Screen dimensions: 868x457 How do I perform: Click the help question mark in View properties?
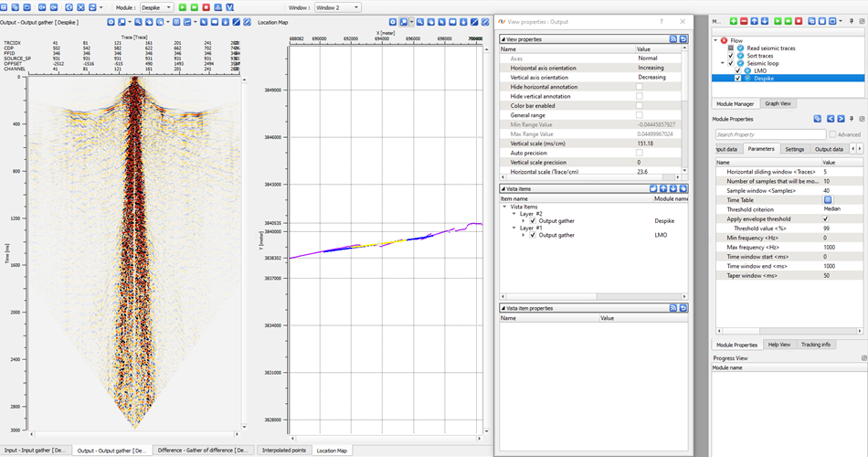click(662, 21)
